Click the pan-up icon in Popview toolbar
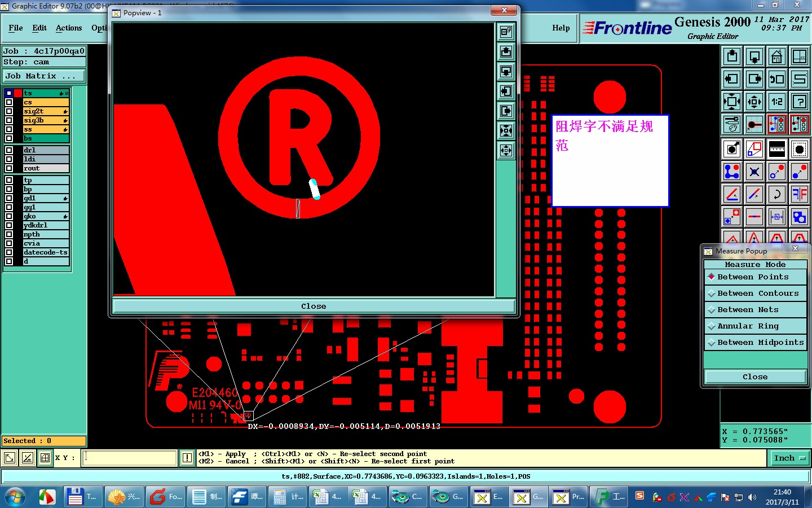The height and width of the screenshot is (508, 812). point(506,52)
